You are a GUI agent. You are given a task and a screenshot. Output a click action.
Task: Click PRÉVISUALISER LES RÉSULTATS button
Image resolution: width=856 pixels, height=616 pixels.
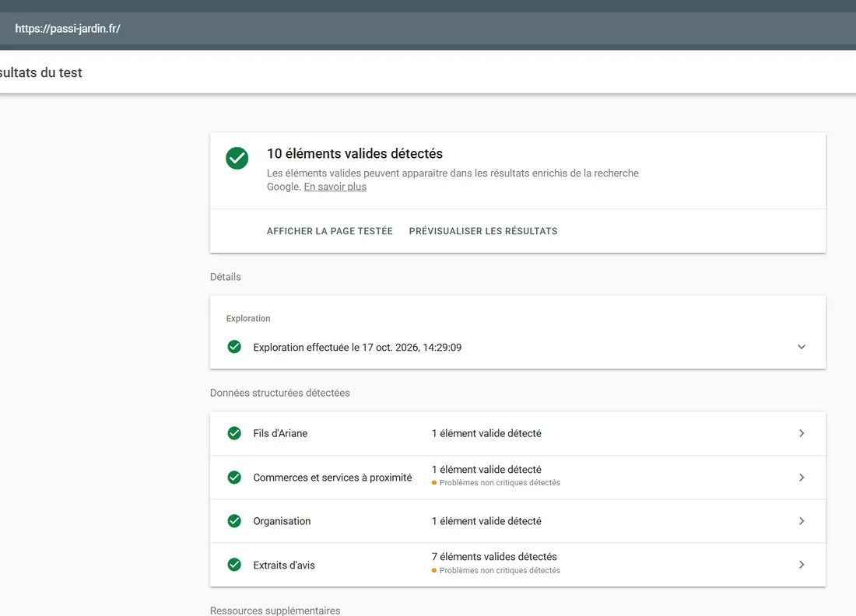coord(483,231)
